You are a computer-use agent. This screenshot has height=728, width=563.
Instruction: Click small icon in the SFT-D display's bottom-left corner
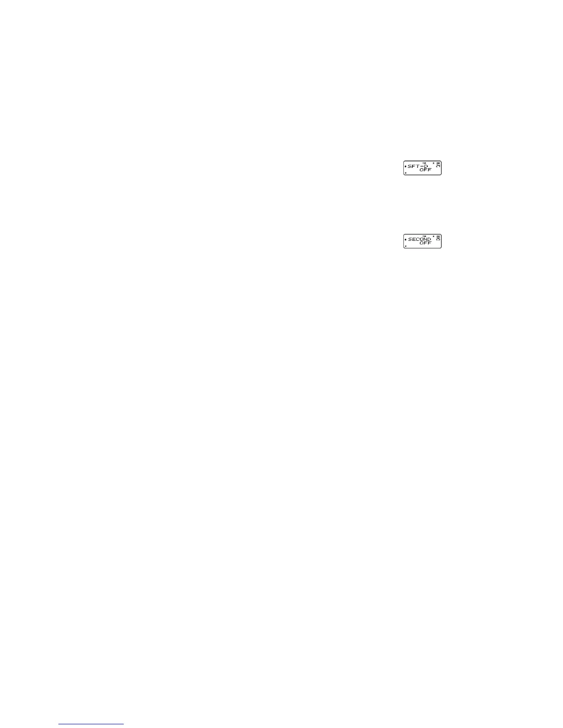click(x=405, y=173)
